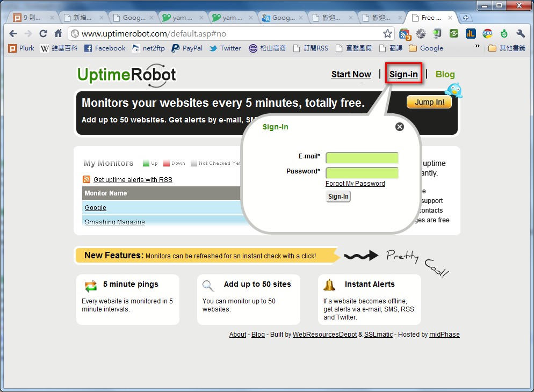Switch to the Google Translate 'Goog...' tab
Screen dimensions: 534x392
[283, 18]
